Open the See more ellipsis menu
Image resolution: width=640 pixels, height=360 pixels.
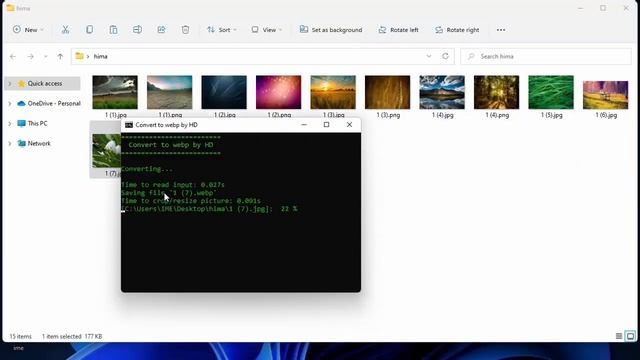[501, 30]
